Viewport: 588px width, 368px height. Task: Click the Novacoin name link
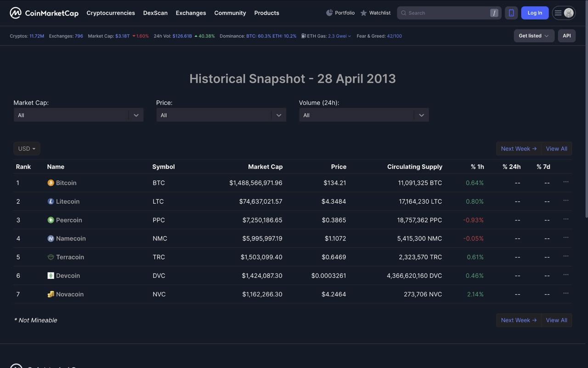click(70, 294)
